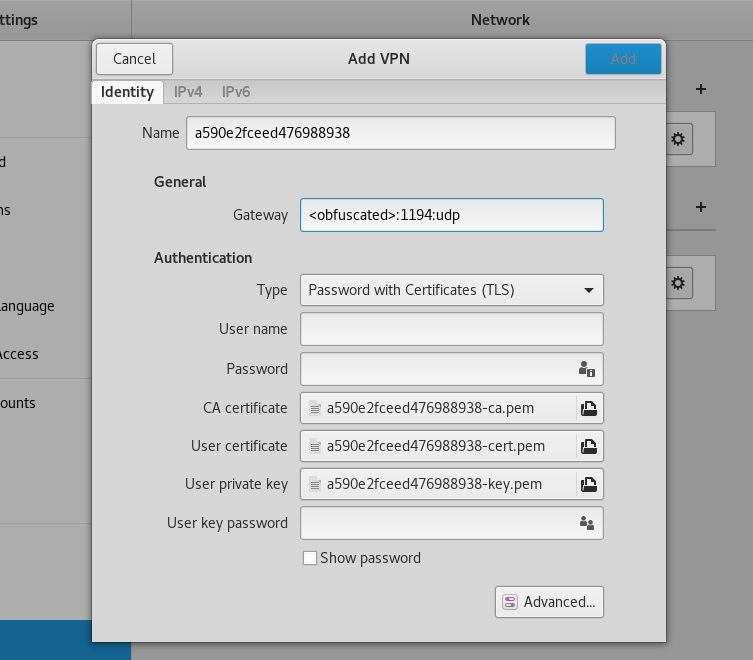This screenshot has width=753, height=660.
Task: Switch to the IPv6 tab
Action: (x=236, y=92)
